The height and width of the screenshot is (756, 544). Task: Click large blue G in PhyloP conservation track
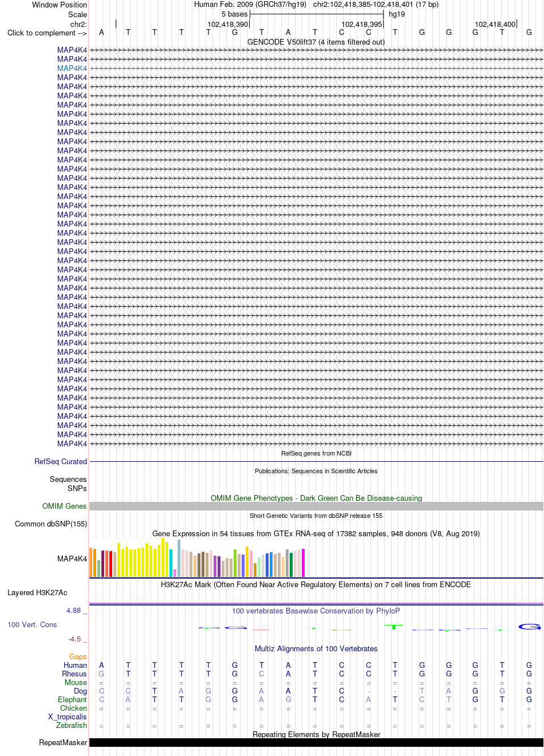click(x=529, y=627)
